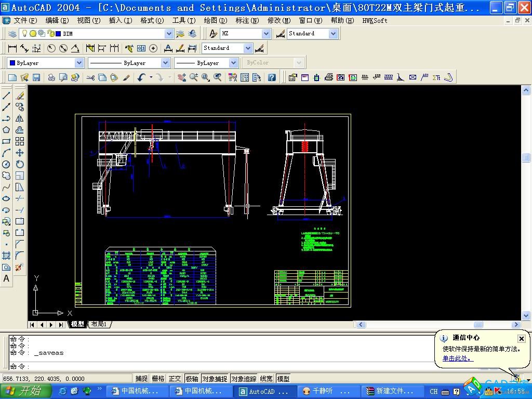Open Help with the question mark icon
The height and width of the screenshot is (399, 532).
pos(271,77)
